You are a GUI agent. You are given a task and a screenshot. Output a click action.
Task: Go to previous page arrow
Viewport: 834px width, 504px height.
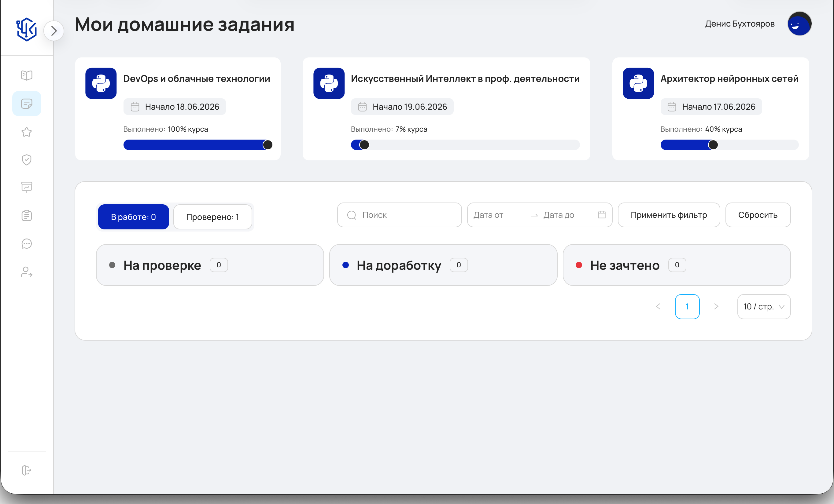658,306
